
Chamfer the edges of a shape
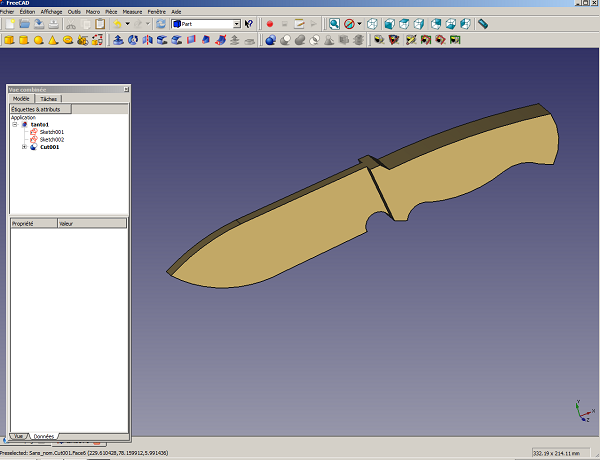176,40
